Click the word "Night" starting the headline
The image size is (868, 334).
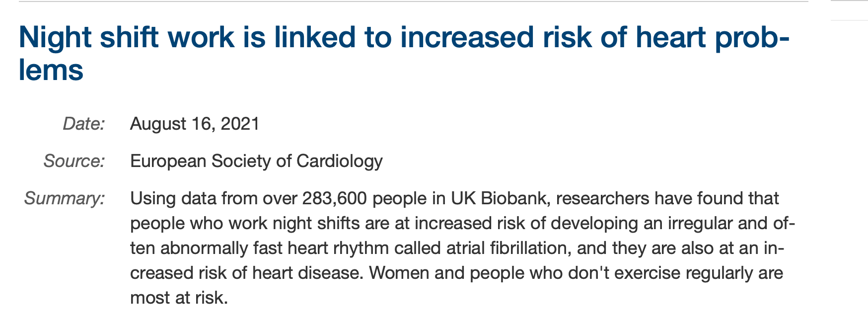pyautogui.click(x=55, y=38)
